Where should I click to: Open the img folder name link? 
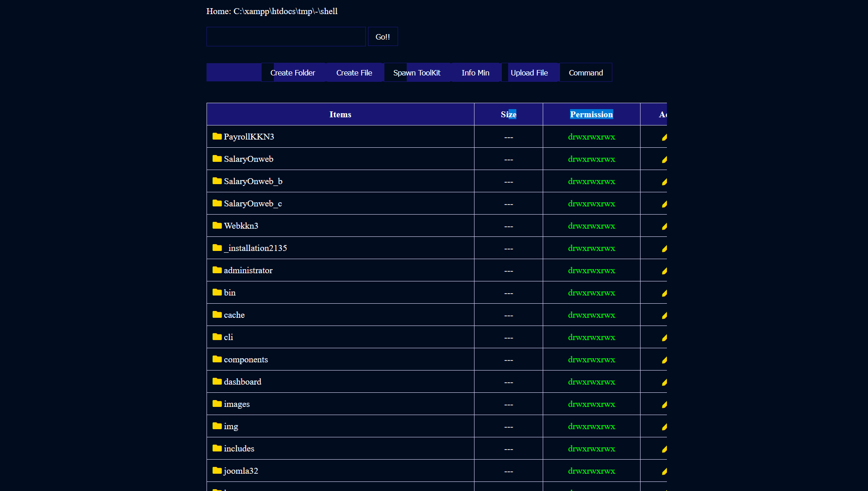pos(231,426)
